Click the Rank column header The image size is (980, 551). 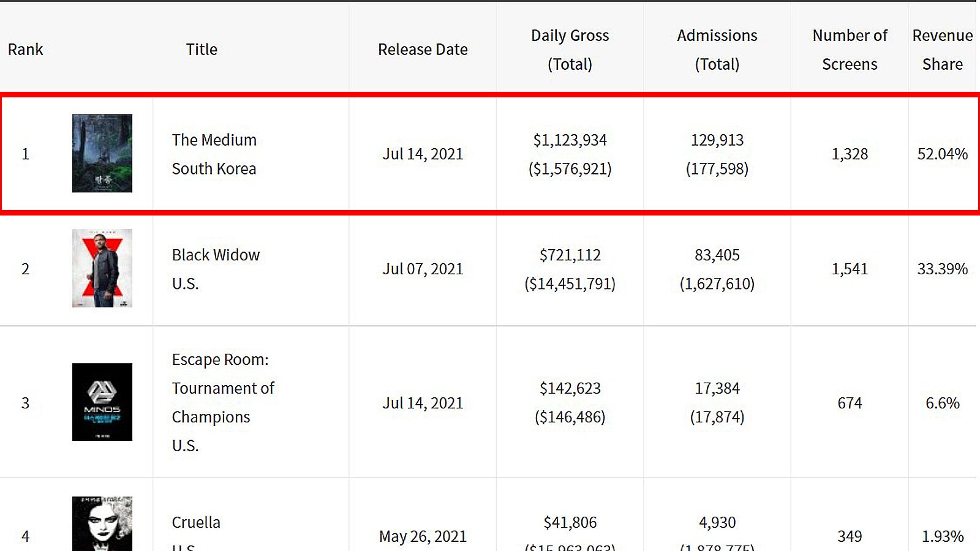(x=25, y=50)
